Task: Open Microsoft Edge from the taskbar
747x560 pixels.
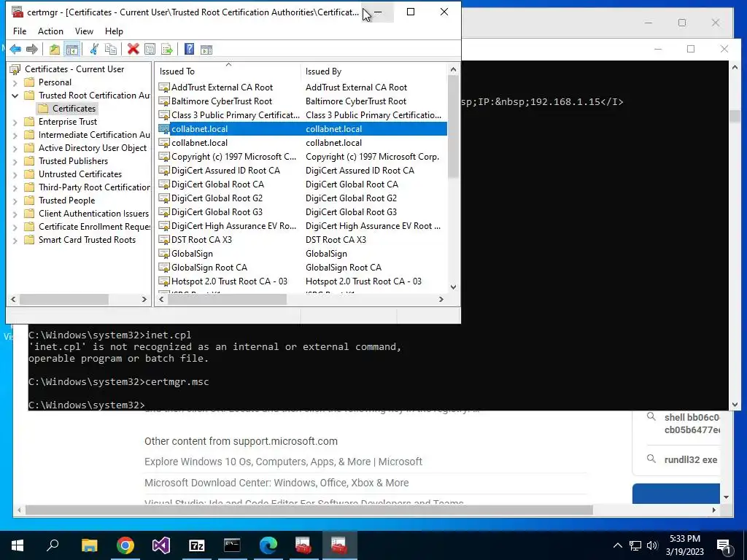Action: coord(268,545)
